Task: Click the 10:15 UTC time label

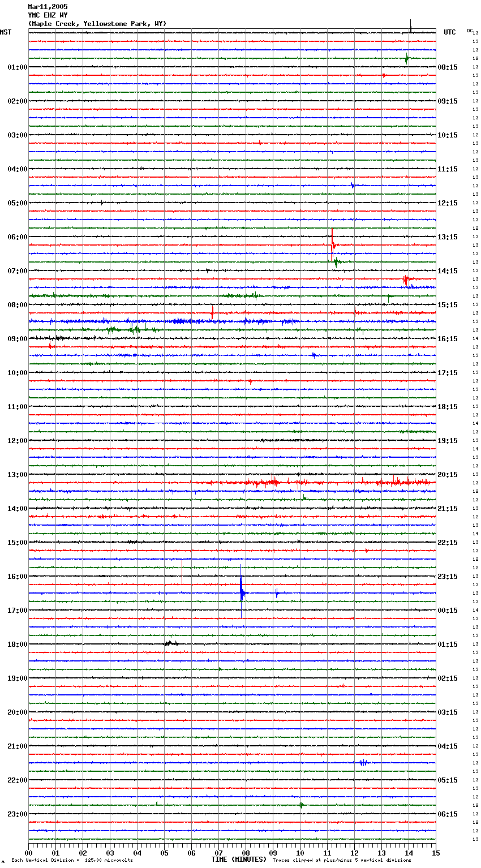Action: [448, 135]
